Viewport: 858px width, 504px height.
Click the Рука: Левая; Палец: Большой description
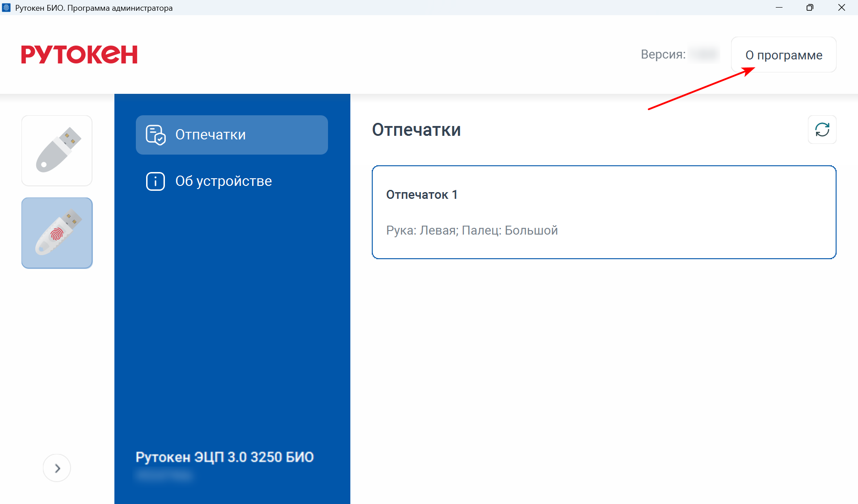click(x=472, y=231)
